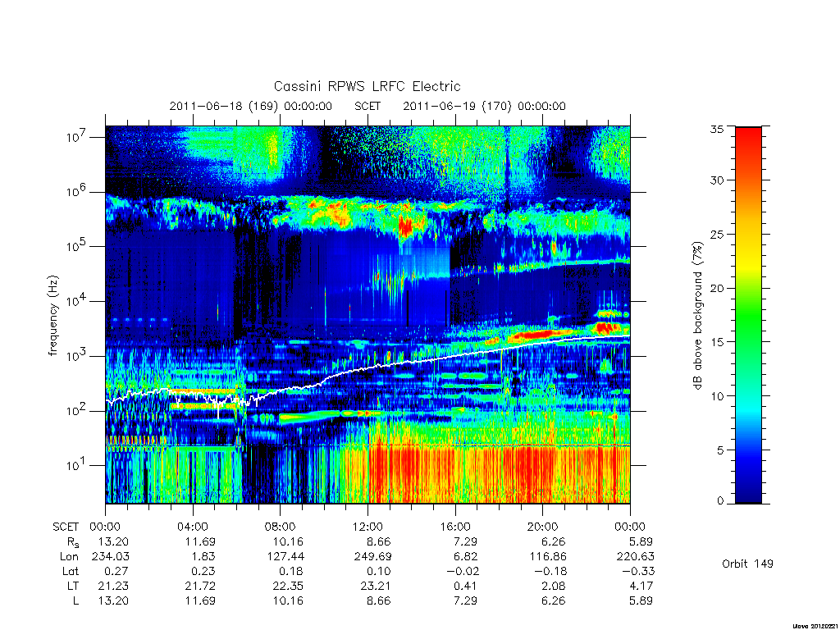This screenshot has width=840, height=630.
Task: Click the '08:00' time tick label
Action: tap(280, 527)
